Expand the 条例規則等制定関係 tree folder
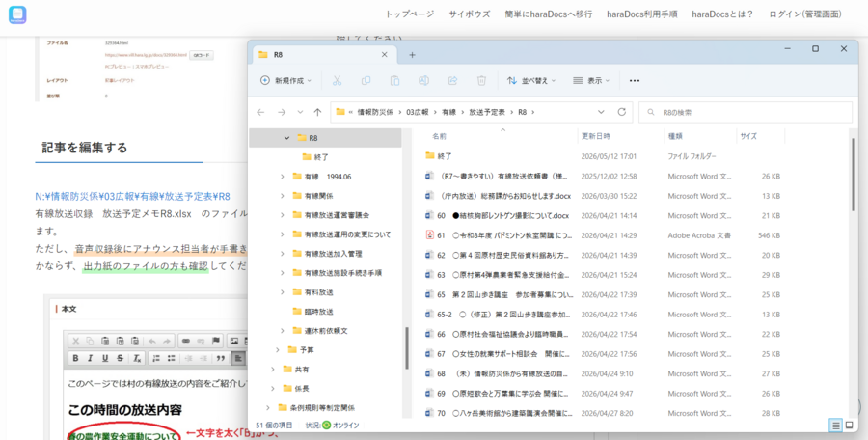The image size is (868, 440). point(268,407)
